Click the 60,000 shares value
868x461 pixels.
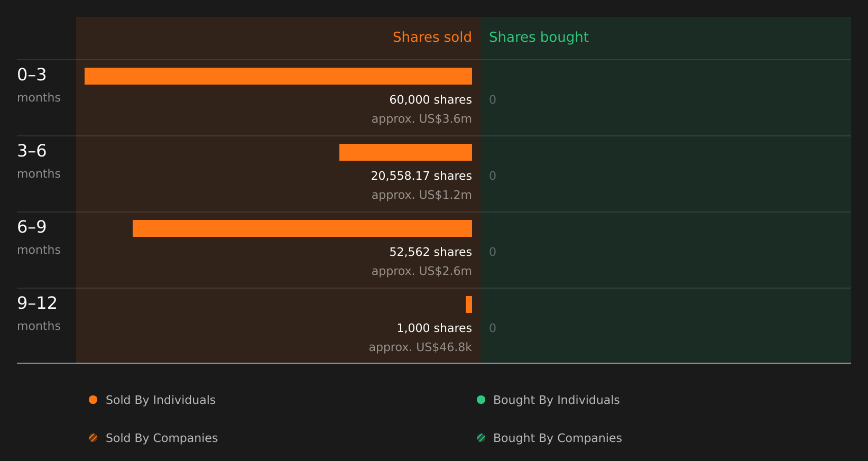click(430, 99)
